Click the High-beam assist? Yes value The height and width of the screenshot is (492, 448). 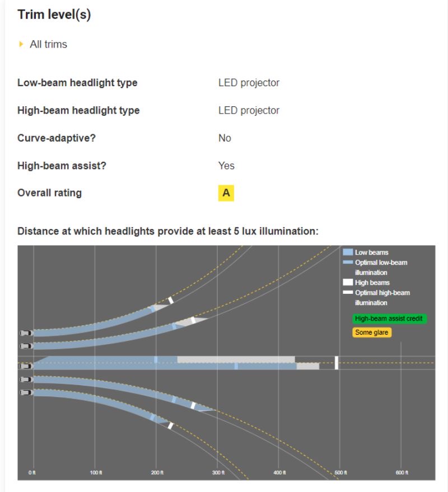click(x=226, y=166)
